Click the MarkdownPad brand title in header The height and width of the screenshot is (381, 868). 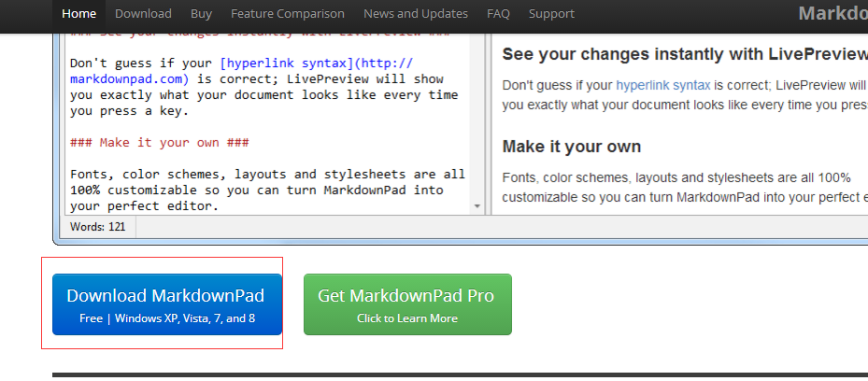833,13
